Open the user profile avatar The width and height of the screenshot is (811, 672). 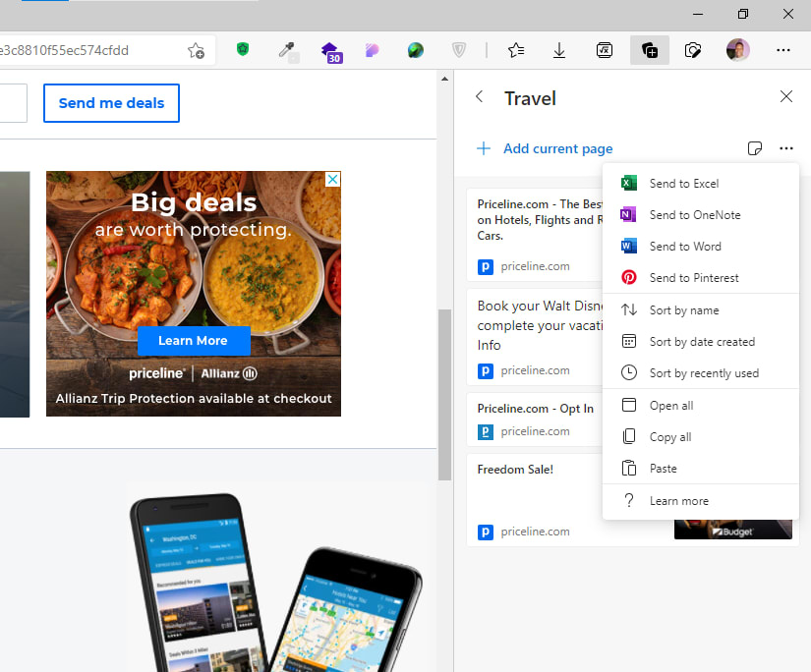(738, 50)
